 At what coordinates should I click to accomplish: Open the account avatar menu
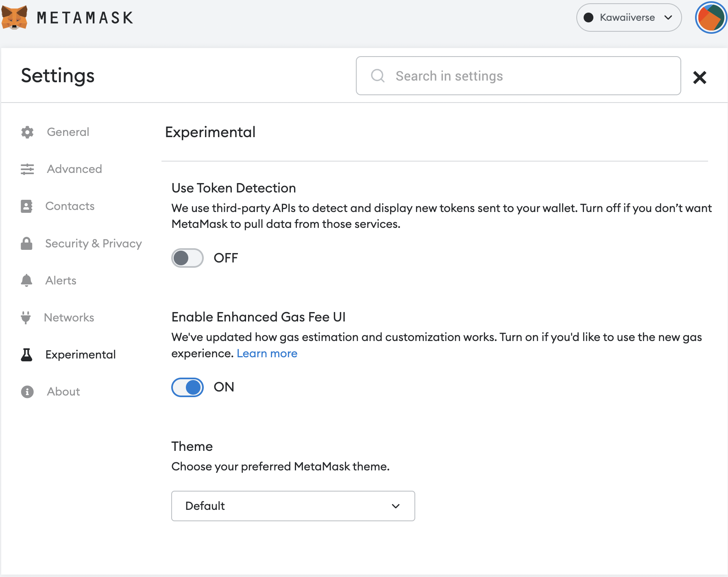pyautogui.click(x=711, y=17)
